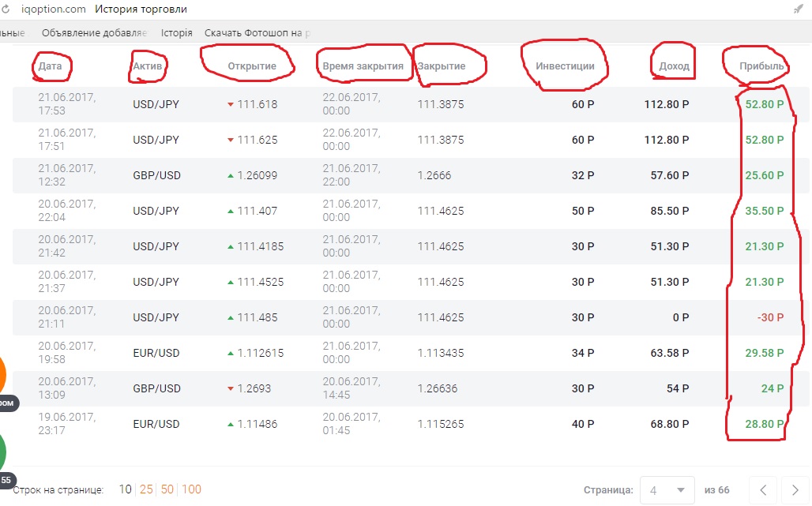The width and height of the screenshot is (812, 506).
Task: Click the income value 63.58 Р
Action: tap(670, 354)
